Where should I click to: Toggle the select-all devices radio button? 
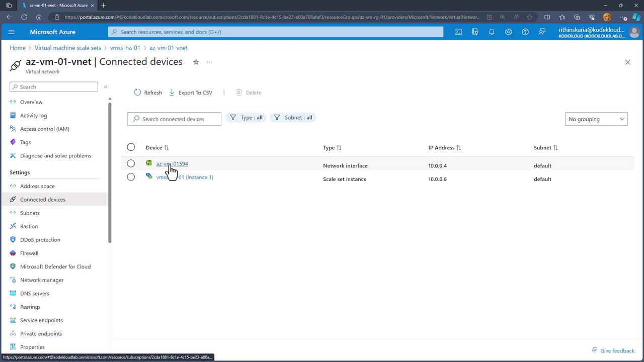coord(131,147)
